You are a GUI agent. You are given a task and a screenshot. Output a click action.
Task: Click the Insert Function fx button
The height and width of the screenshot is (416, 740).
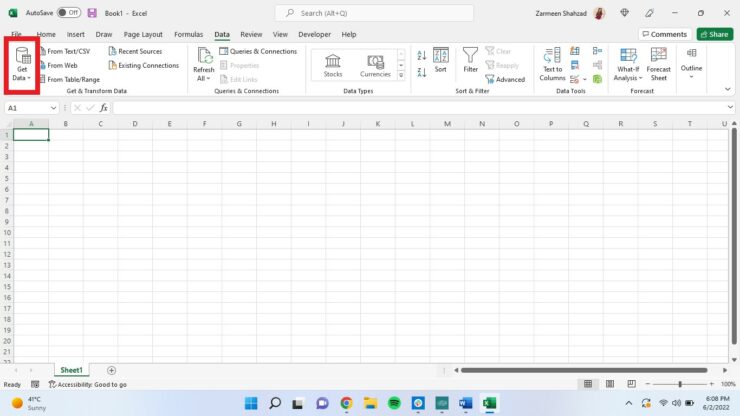(103, 108)
